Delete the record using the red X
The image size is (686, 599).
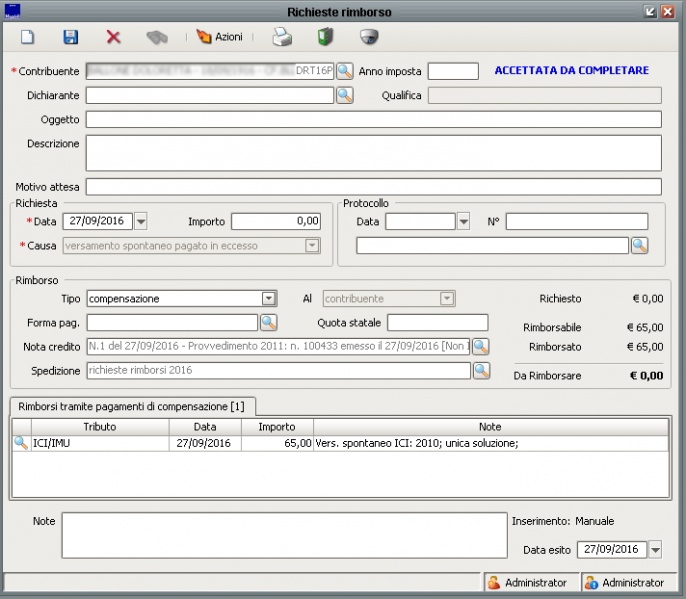click(113, 37)
